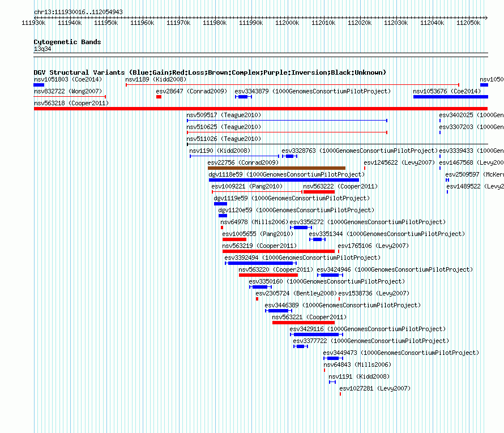
Task: Click the 13q34 band label
Action: (x=42, y=49)
